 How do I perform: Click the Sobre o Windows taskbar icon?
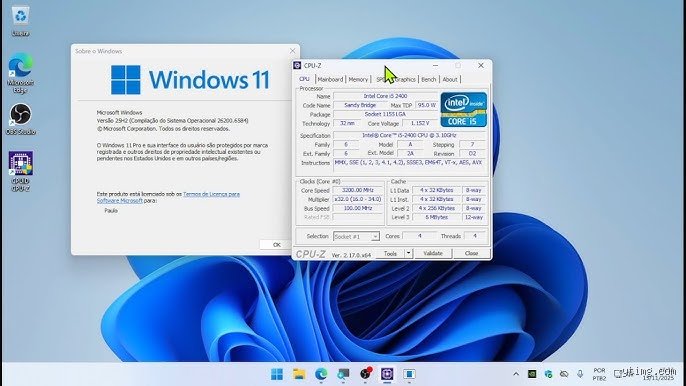(x=409, y=374)
